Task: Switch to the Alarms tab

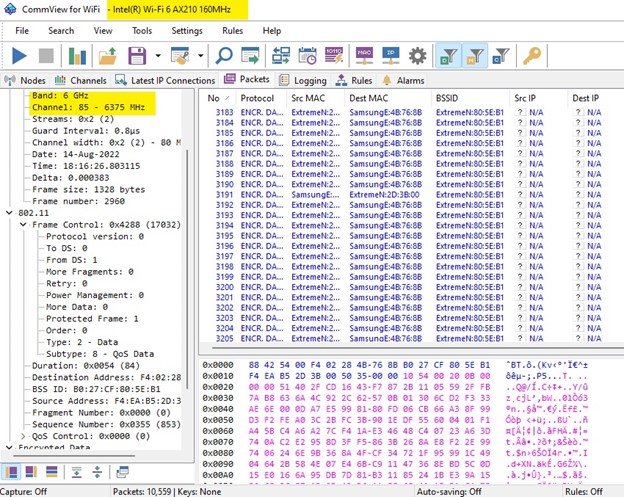Action: [x=403, y=80]
